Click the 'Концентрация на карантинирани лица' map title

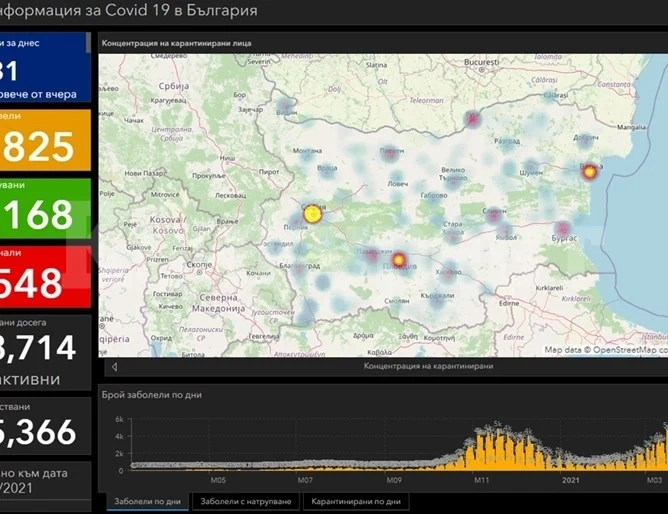coord(176,43)
